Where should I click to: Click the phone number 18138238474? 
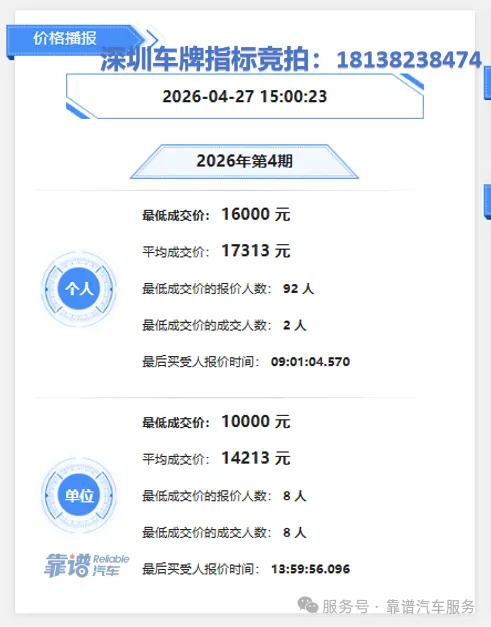(x=409, y=60)
